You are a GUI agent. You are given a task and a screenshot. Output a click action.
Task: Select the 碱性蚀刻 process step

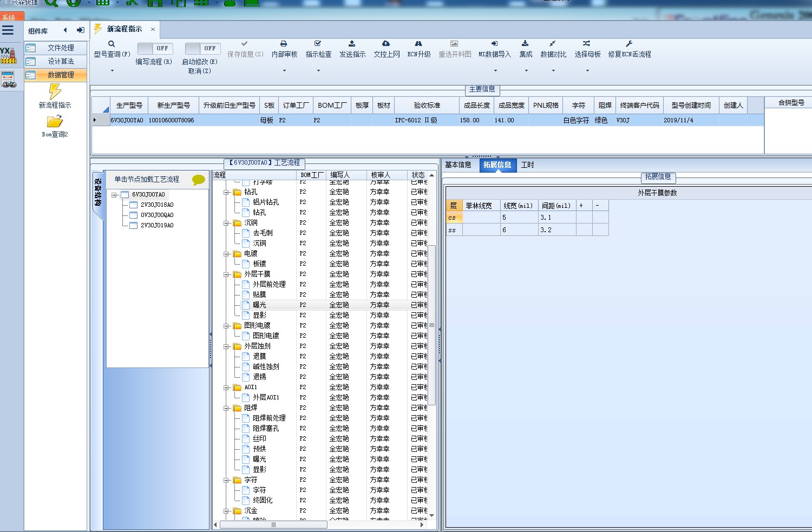pyautogui.click(x=266, y=367)
